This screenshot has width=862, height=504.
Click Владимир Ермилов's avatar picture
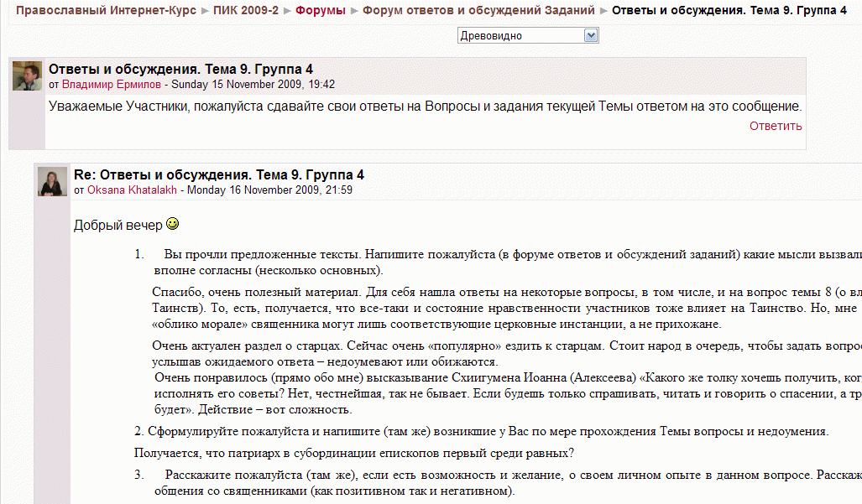point(27,75)
